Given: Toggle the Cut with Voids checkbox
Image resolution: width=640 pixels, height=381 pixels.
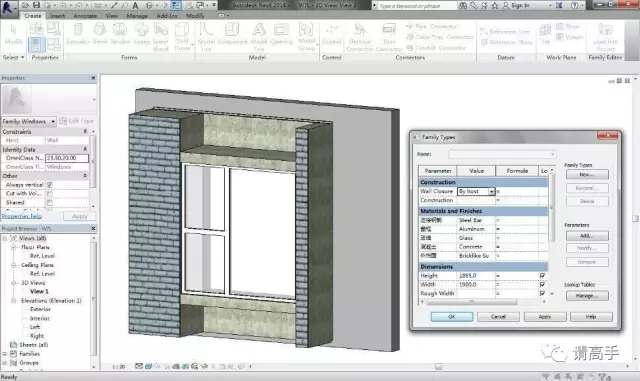Looking at the screenshot, I should pos(49,194).
